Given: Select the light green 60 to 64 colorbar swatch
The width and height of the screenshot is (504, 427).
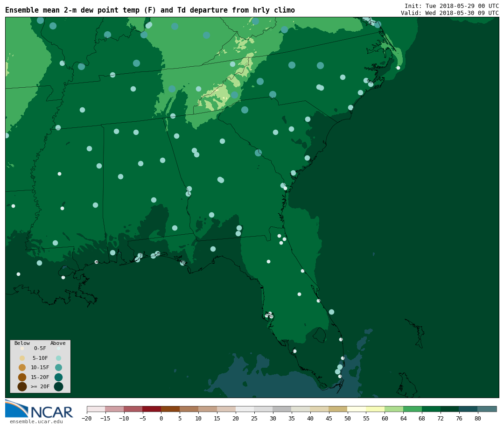Looking at the screenshot, I should coord(394,409).
